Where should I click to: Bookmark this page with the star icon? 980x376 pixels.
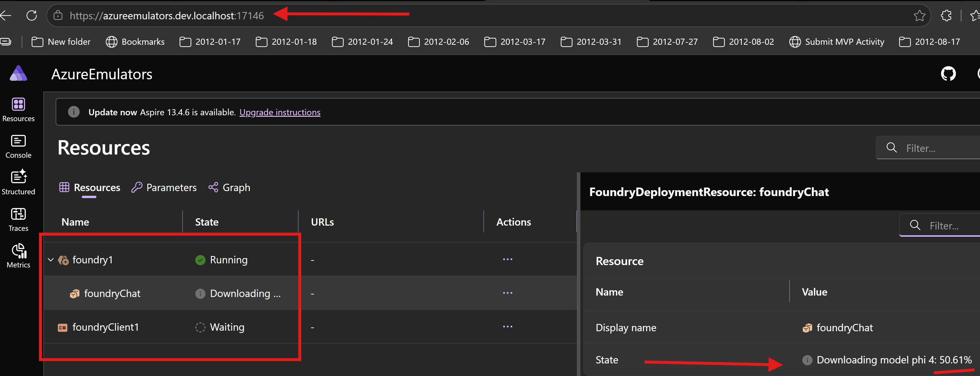[x=919, y=16]
